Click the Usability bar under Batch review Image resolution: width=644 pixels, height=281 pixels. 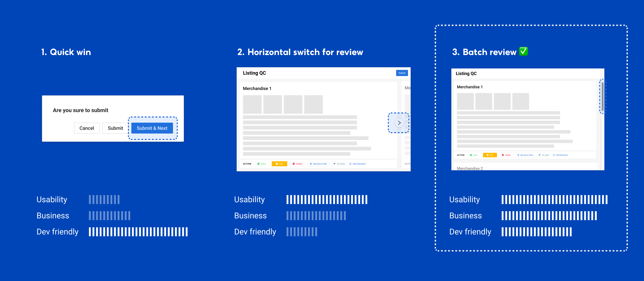(554, 200)
